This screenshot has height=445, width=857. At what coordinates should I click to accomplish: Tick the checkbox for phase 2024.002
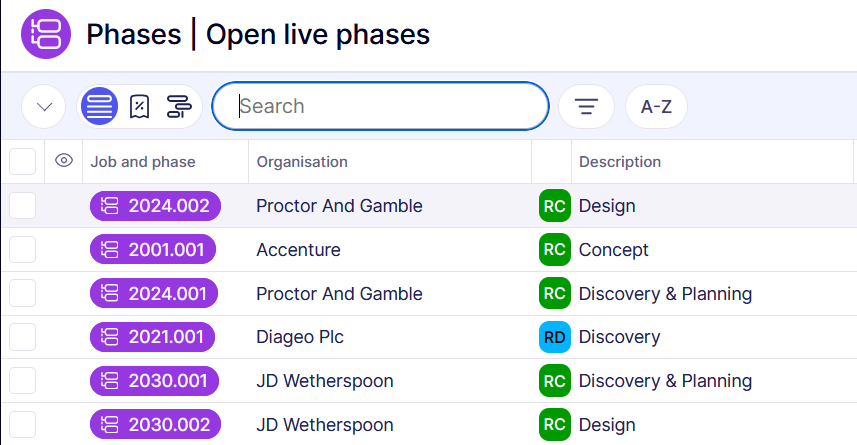[x=22, y=206]
